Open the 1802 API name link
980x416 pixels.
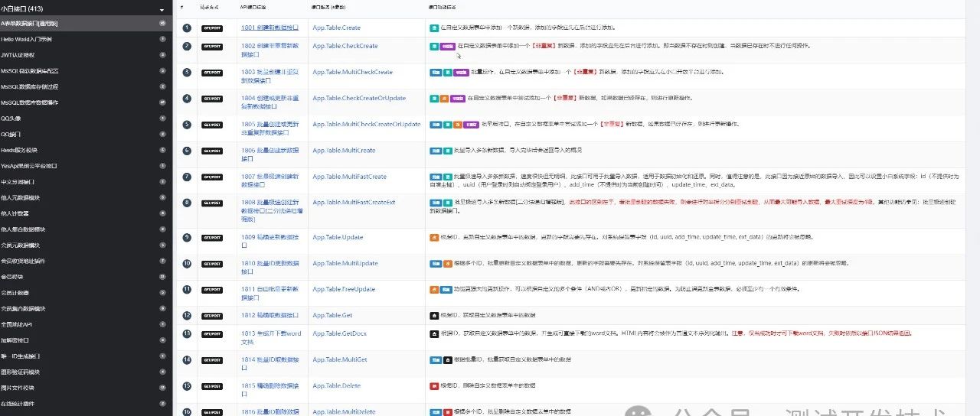coord(270,50)
